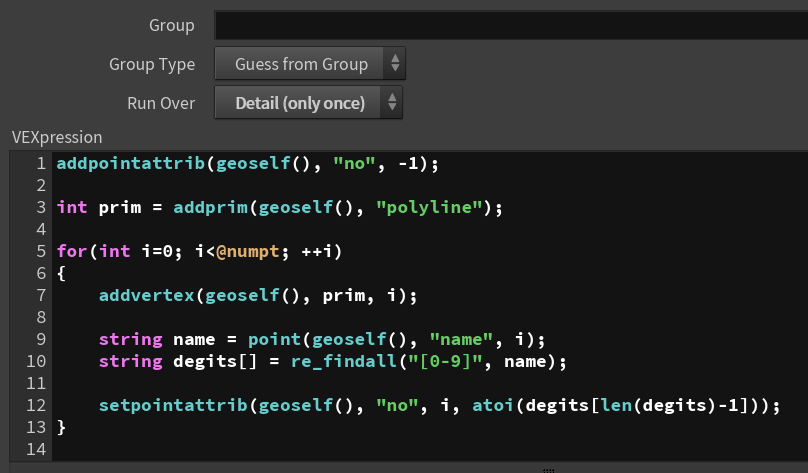Click the VEXpression label

pyautogui.click(x=57, y=137)
